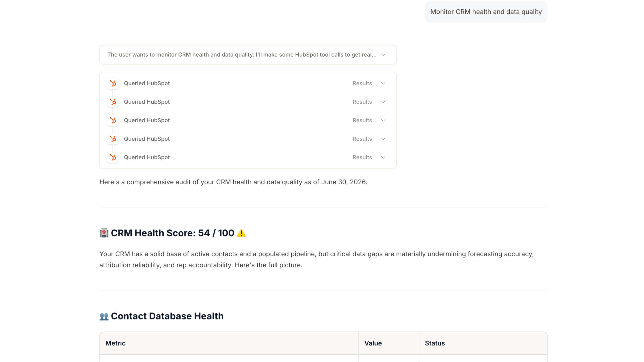Open Results of the second HubSpot query
The image size is (644, 362).
point(362,102)
